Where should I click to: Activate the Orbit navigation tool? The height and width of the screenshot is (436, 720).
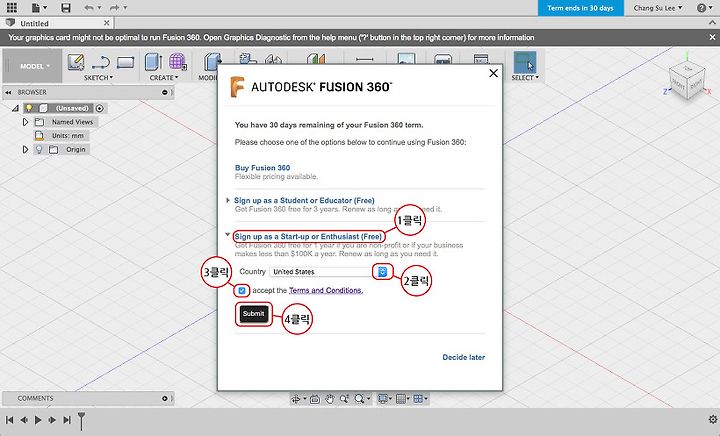coord(296,399)
